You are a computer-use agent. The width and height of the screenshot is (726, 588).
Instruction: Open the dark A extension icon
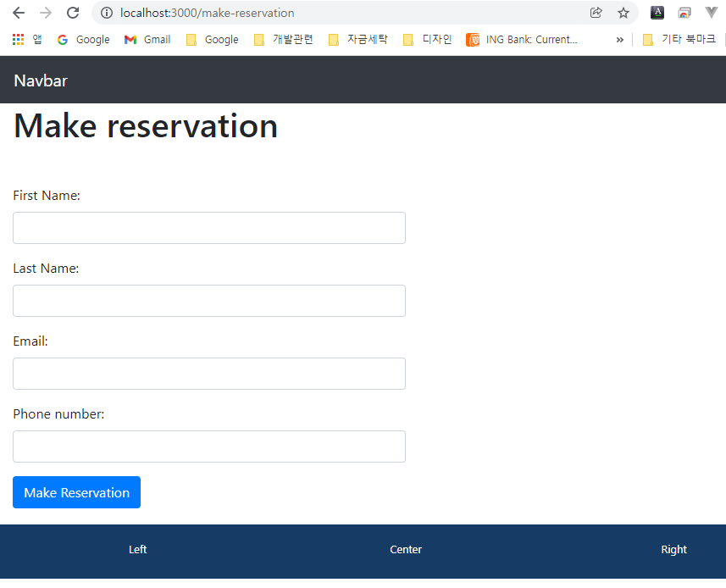click(x=657, y=13)
